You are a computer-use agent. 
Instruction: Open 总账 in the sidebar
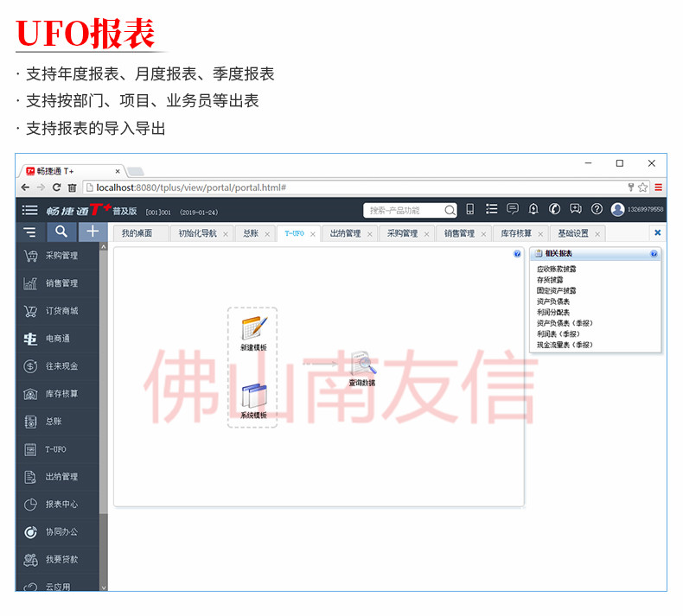pyautogui.click(x=58, y=422)
